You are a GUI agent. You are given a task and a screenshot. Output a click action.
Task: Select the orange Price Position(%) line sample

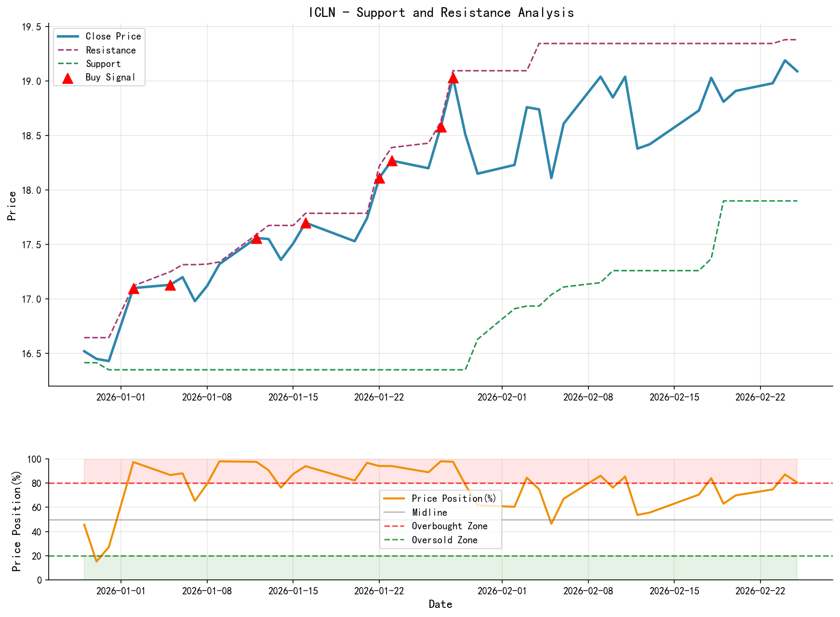point(394,498)
